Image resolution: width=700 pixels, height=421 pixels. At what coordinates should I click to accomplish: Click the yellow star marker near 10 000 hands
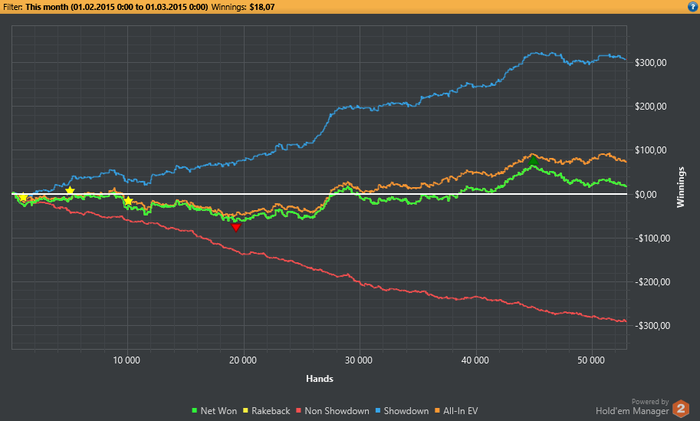128,201
